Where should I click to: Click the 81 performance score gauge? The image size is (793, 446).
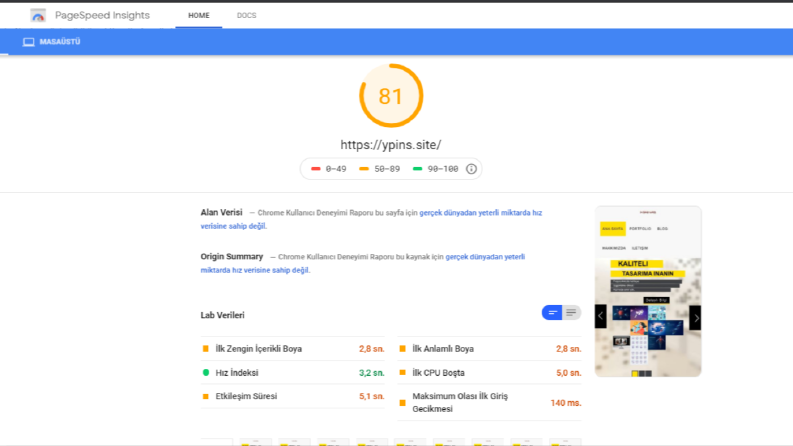point(391,96)
